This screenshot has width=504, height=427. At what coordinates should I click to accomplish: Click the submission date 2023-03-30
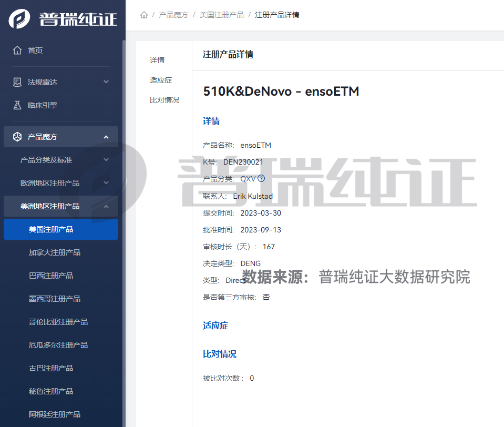(x=261, y=213)
